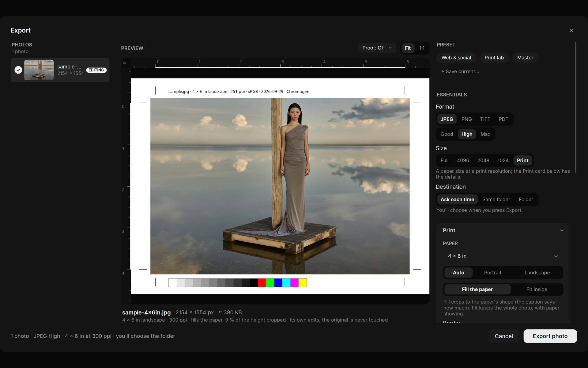Choose TIFF format
Image resolution: width=588 pixels, height=368 pixels.
click(x=485, y=119)
